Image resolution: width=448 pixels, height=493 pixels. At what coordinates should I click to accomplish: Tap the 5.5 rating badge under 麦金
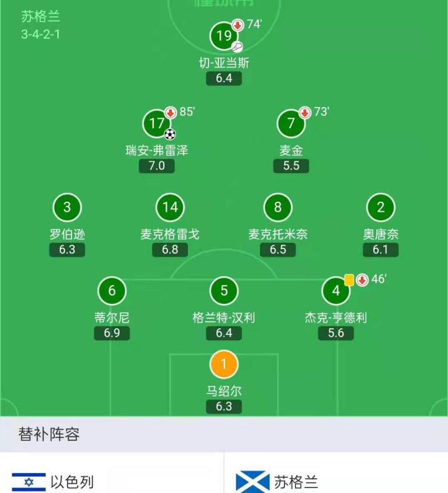[x=291, y=166]
